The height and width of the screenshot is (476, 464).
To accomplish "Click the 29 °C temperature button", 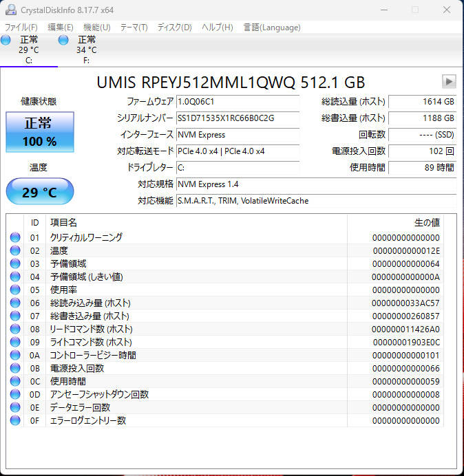I will point(40,192).
